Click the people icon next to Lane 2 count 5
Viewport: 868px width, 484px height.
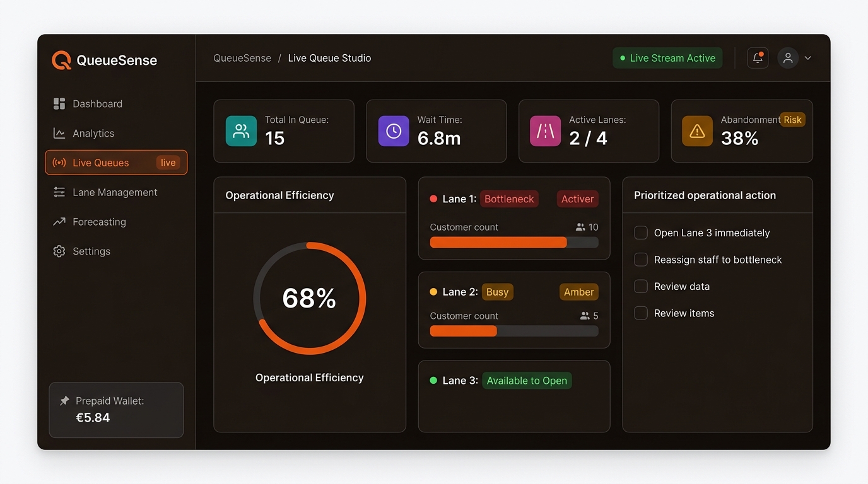pos(585,316)
